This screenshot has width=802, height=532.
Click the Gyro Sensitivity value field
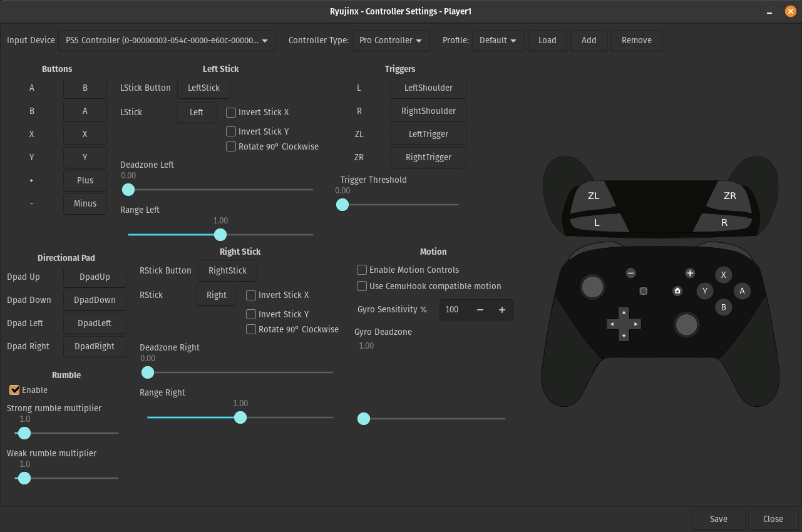click(x=455, y=310)
